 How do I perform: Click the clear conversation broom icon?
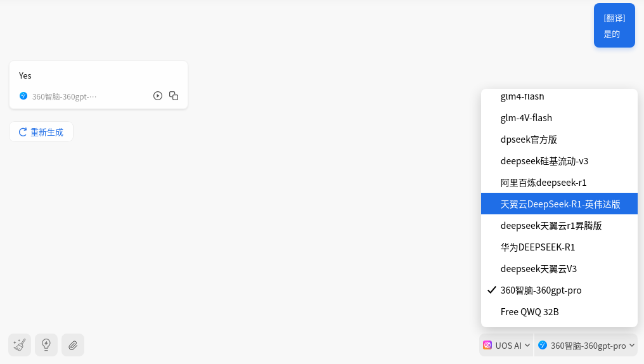pyautogui.click(x=20, y=345)
